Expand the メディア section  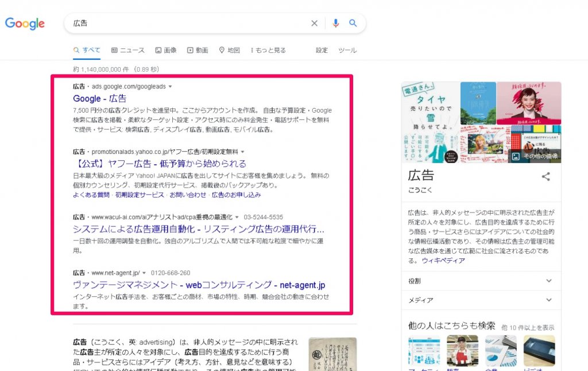(481, 300)
